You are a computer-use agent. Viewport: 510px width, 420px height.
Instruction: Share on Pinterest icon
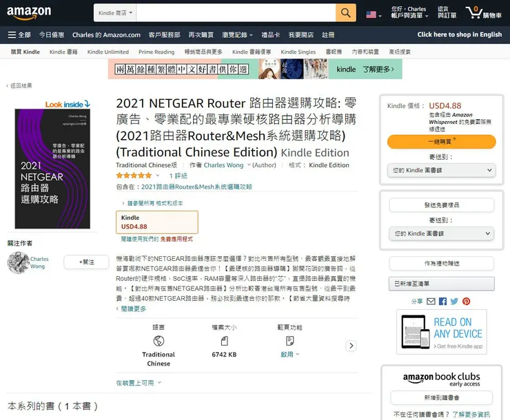click(466, 302)
